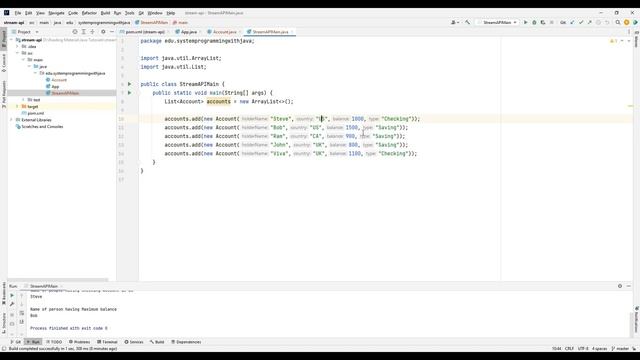The width and height of the screenshot is (640, 360).
Task: Expand the test folder
Action: 23,100
